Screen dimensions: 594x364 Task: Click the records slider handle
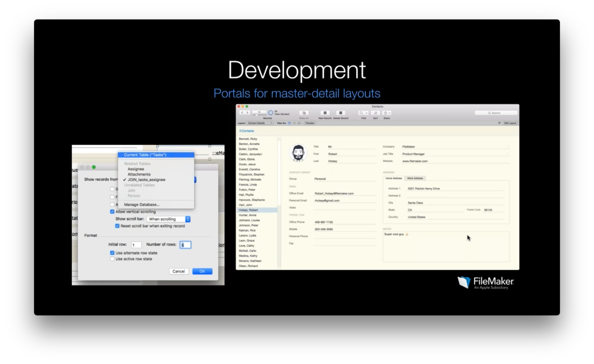tap(257, 115)
